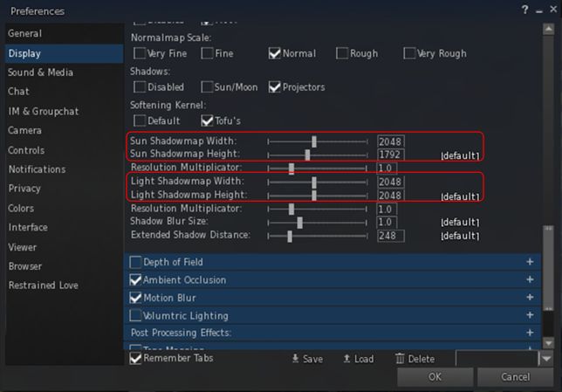
Task: Open the Sound & Media tab
Action: coord(41,72)
